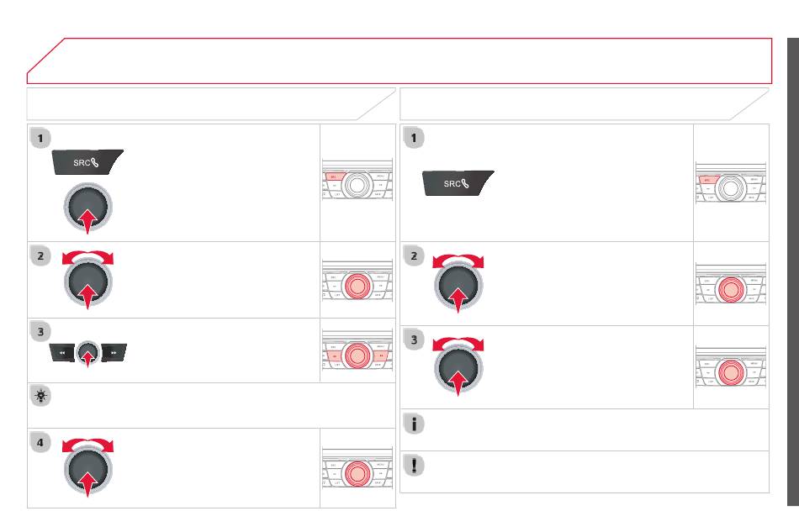Viewport: 799px width, 532px height.
Task: Open the radio thumbnail with highlighted seek buttons
Action: click(x=357, y=351)
